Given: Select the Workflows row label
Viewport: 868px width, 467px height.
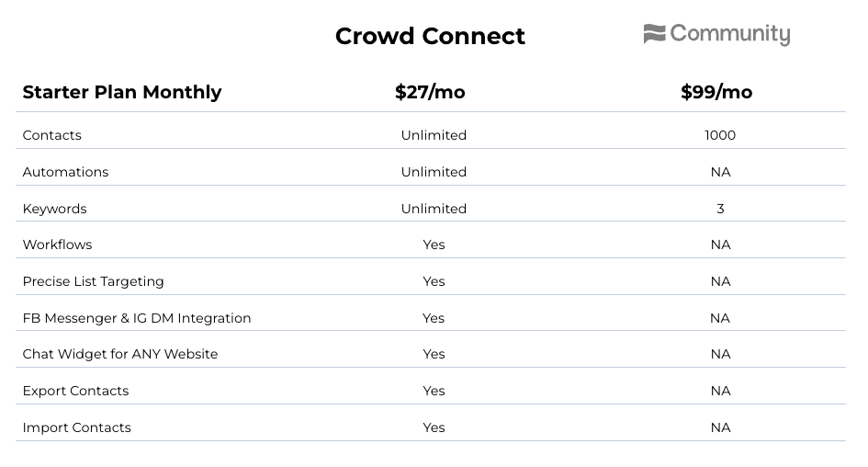Looking at the screenshot, I should (58, 245).
